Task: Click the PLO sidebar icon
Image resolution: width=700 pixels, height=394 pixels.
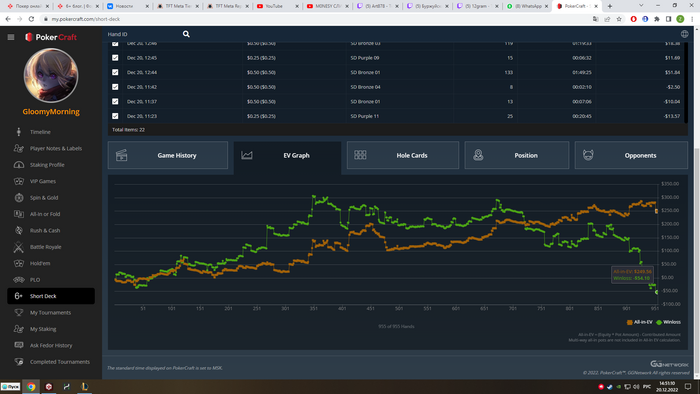Action: pyautogui.click(x=19, y=280)
